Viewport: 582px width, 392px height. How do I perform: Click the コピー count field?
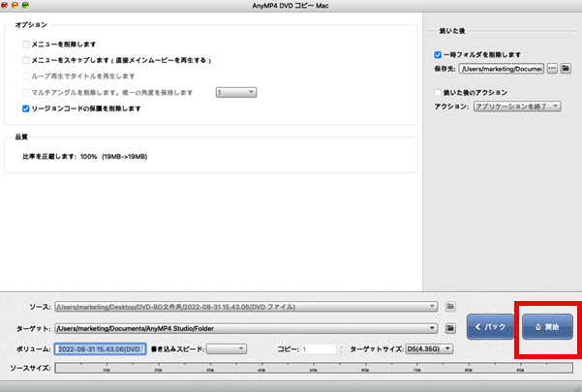coord(320,349)
